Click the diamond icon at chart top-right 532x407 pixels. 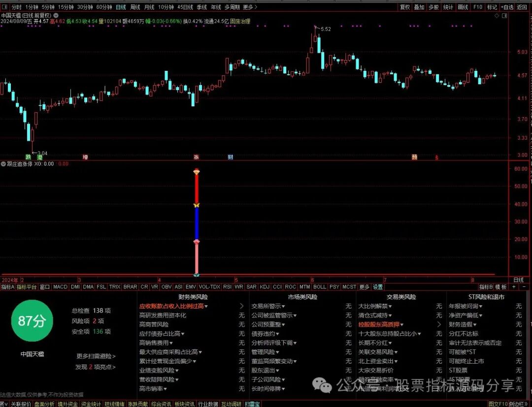(x=497, y=16)
